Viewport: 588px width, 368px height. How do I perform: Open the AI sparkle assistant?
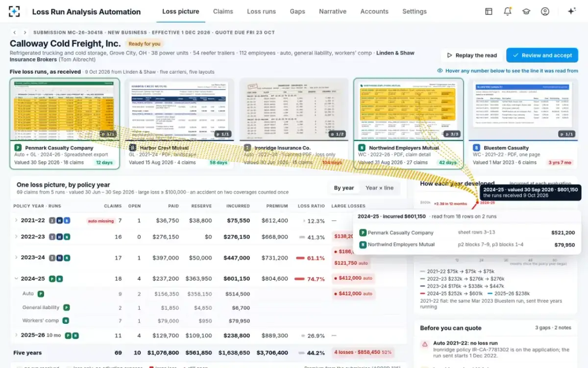571,11
